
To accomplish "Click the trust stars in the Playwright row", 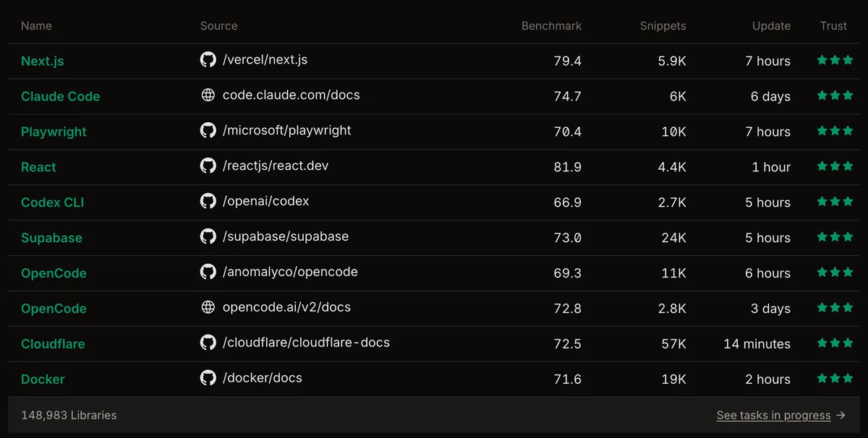I will [835, 131].
